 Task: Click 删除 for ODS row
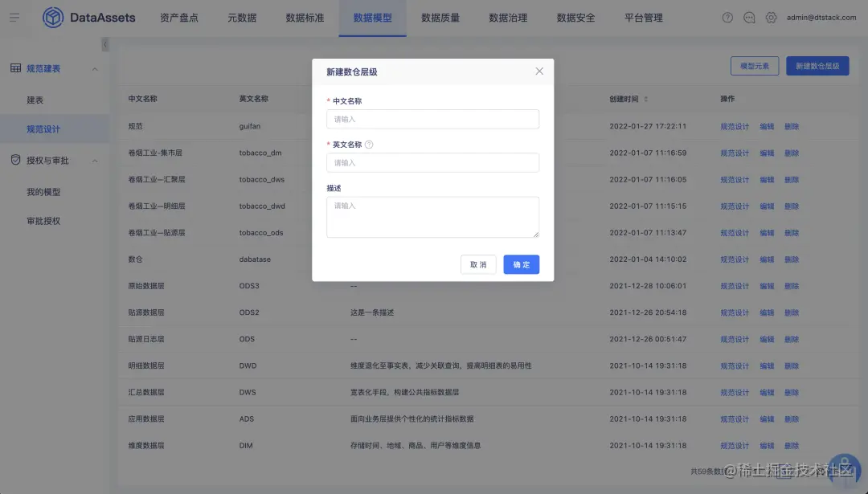[792, 339]
